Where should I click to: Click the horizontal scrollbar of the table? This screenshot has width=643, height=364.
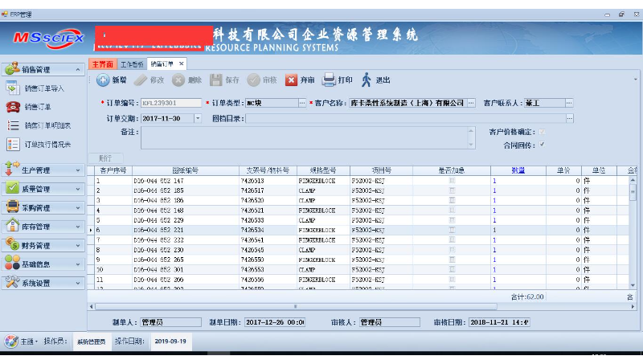click(x=296, y=307)
